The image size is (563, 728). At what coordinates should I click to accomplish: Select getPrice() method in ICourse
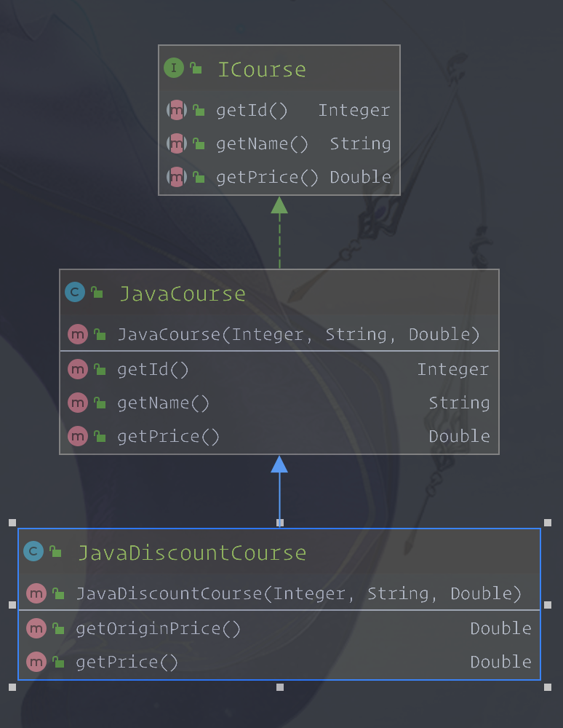[x=267, y=178]
